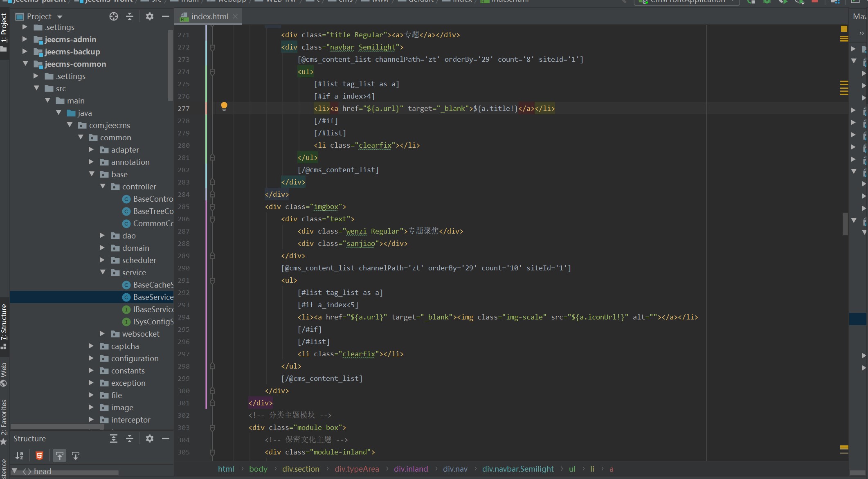Collapse the controller folder
Image resolution: width=868 pixels, height=479 pixels.
tap(103, 187)
